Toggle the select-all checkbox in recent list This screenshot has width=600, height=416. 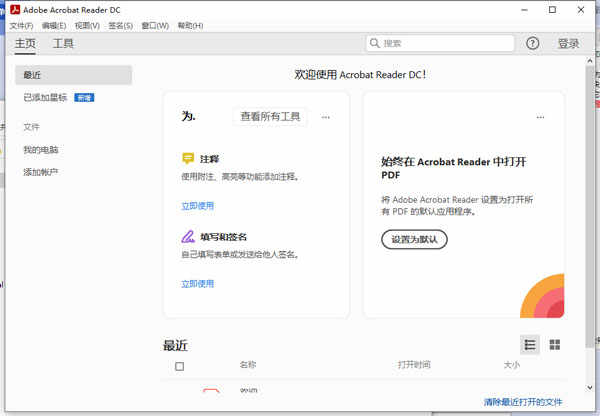pos(179,366)
